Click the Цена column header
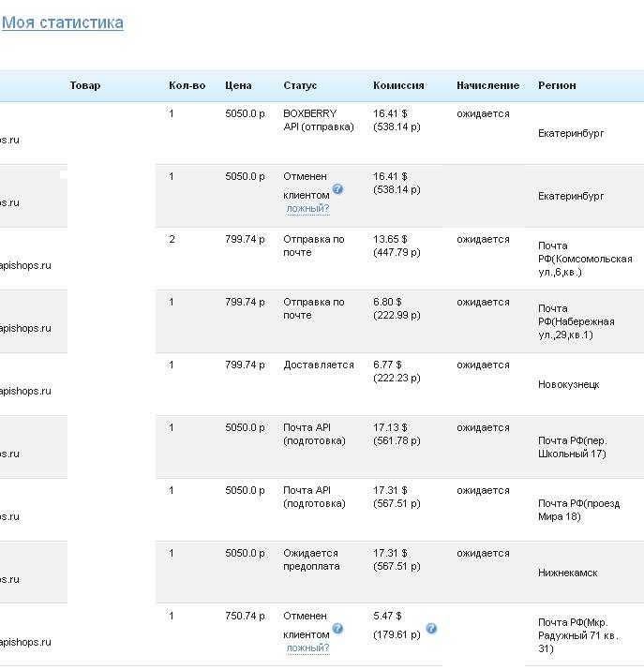The image size is (644, 670). pyautogui.click(x=238, y=85)
